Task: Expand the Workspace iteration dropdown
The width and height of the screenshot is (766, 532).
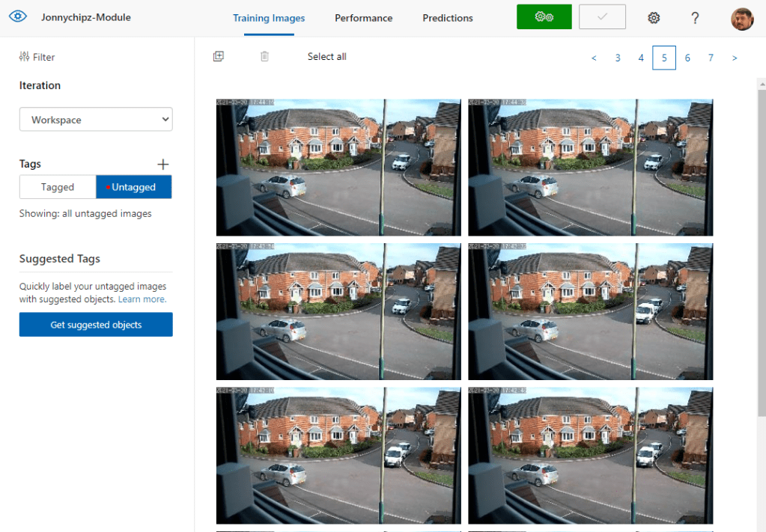Action: point(96,120)
